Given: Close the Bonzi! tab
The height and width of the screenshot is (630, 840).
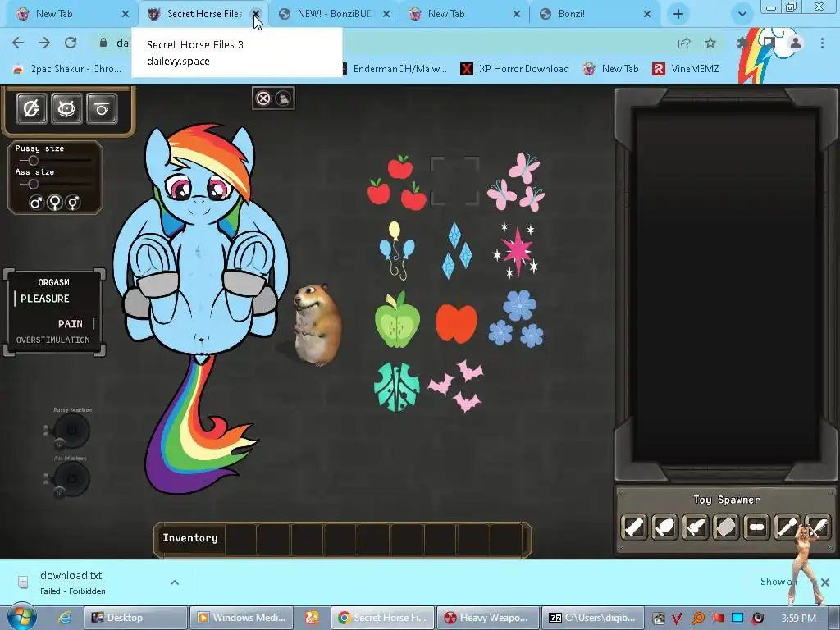Looking at the screenshot, I should [x=647, y=14].
